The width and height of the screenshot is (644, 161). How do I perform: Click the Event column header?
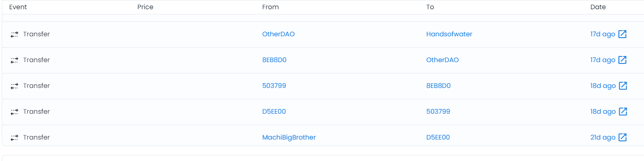click(18, 7)
